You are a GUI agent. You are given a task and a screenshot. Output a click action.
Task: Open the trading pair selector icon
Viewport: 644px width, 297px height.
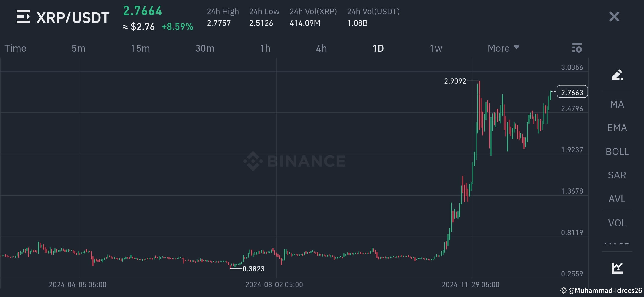tap(23, 17)
